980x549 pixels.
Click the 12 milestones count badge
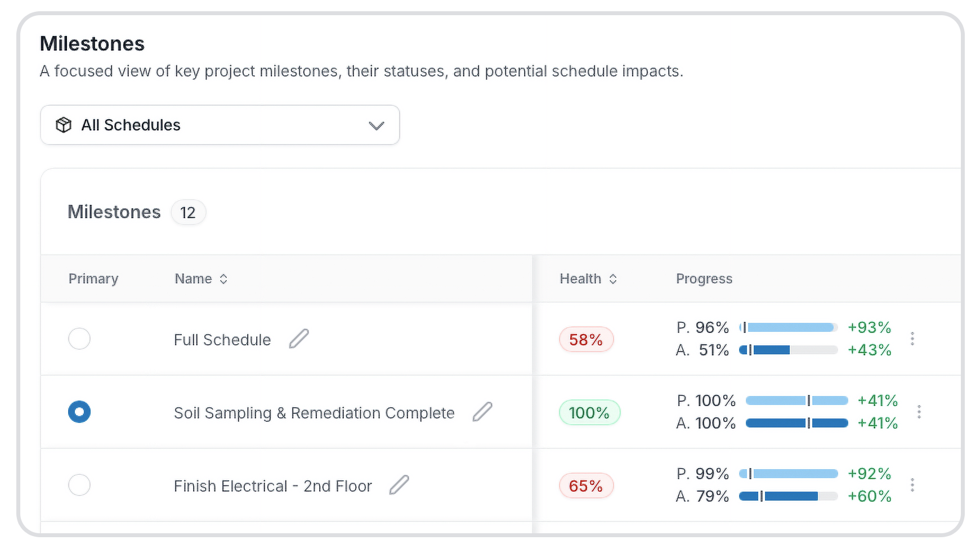pyautogui.click(x=188, y=213)
